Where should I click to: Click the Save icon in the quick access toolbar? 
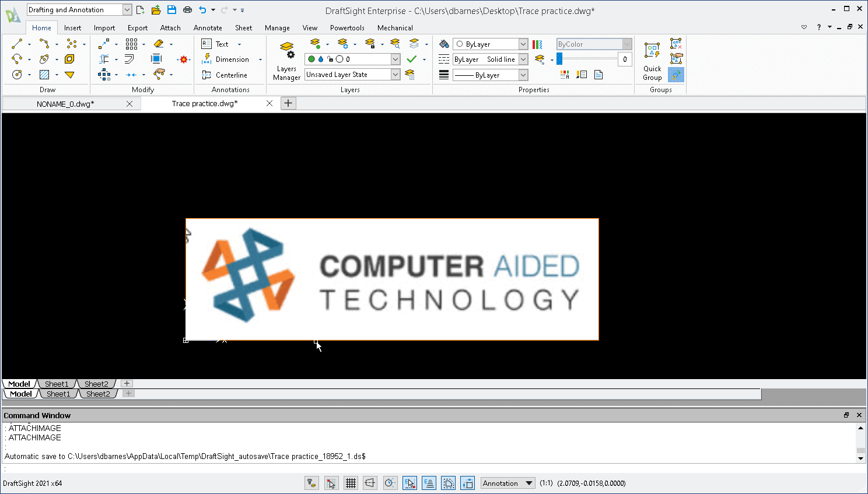click(171, 10)
